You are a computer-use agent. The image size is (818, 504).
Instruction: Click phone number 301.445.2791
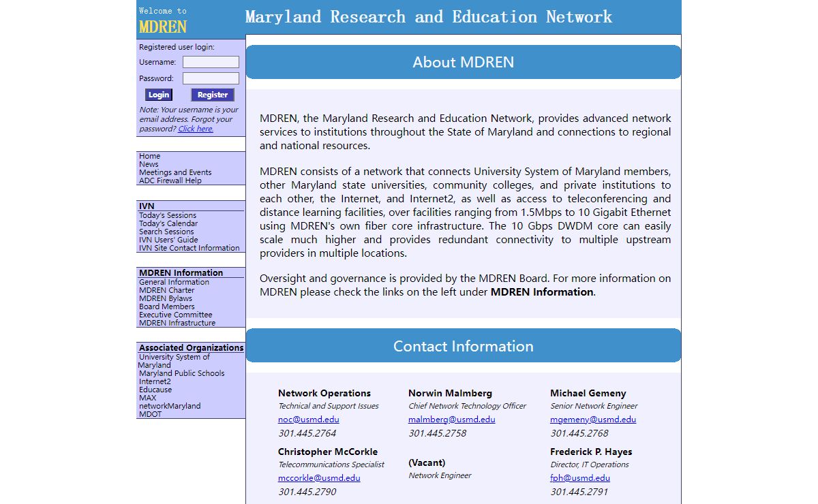pyautogui.click(x=579, y=492)
